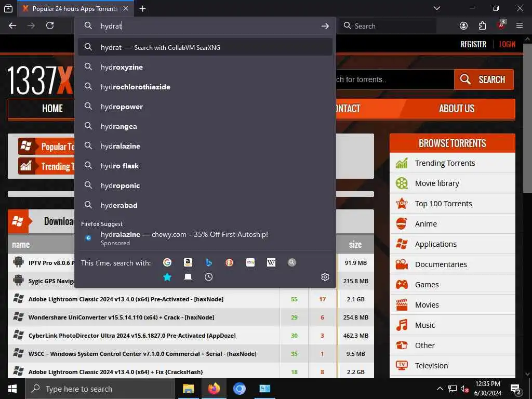Click the Music note icon

402,325
